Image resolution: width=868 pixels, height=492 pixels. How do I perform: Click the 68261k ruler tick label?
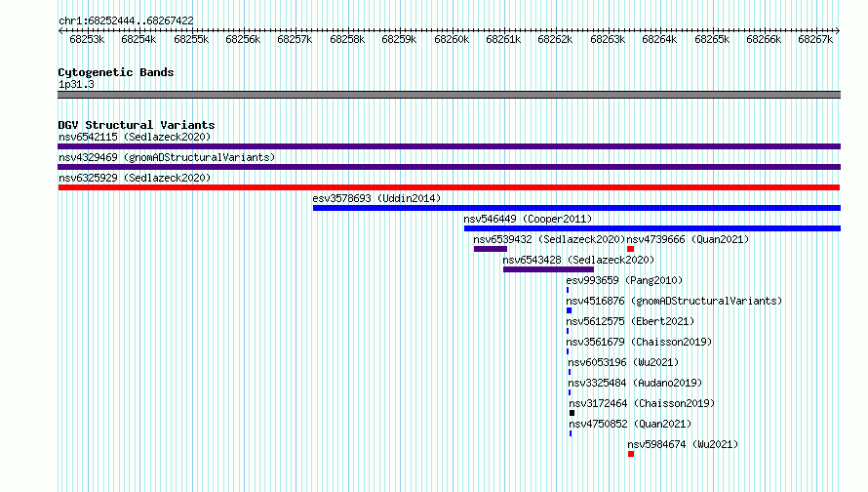[x=503, y=40]
